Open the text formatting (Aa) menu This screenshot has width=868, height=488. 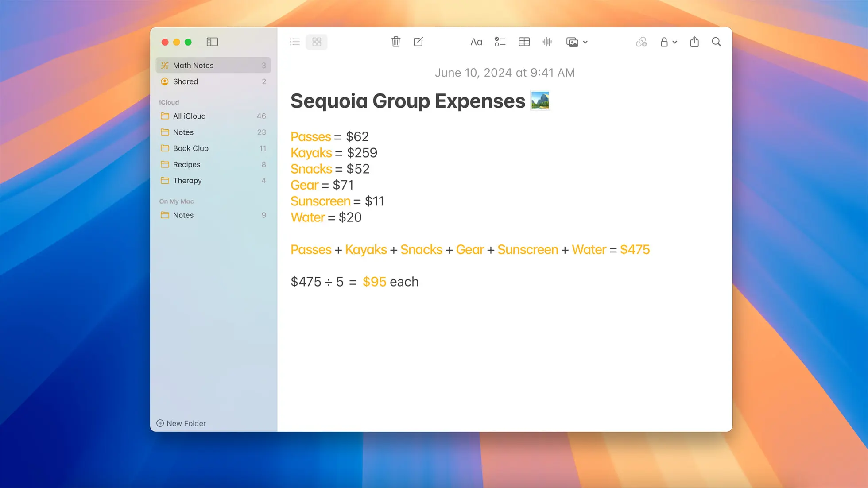(476, 42)
